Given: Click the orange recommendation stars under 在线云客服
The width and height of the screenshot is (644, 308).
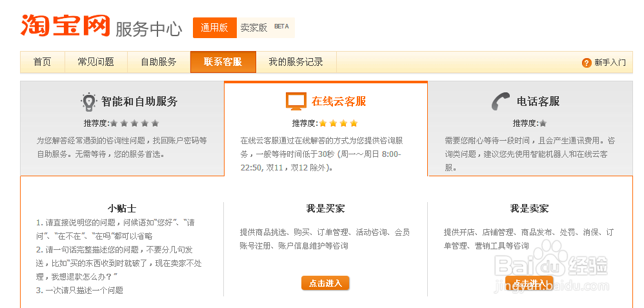Looking at the screenshot, I should [x=338, y=123].
